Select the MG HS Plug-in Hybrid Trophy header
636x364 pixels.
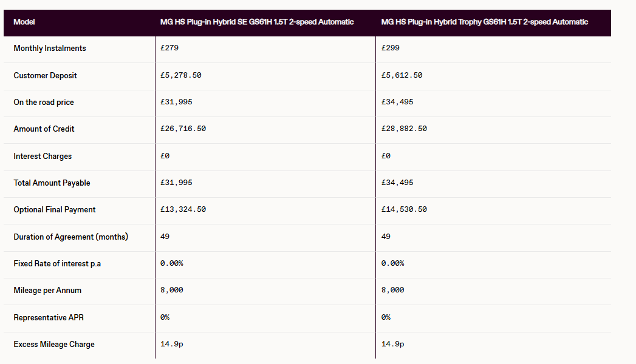(484, 22)
